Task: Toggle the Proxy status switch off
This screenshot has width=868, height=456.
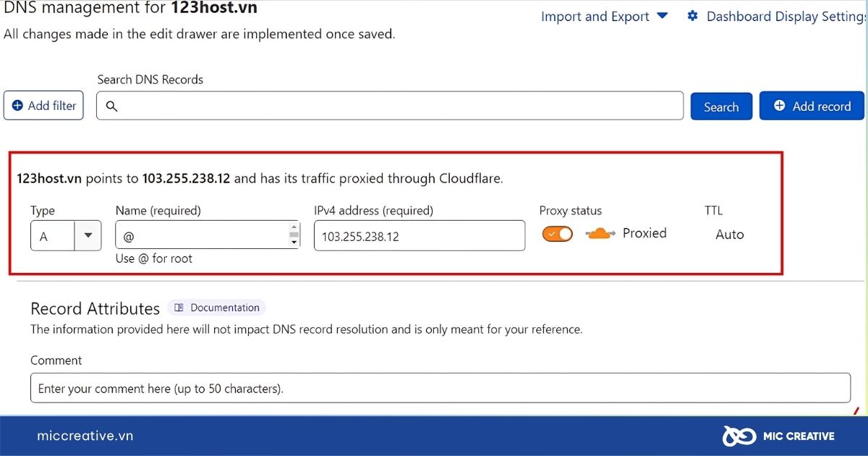Action: pyautogui.click(x=557, y=233)
